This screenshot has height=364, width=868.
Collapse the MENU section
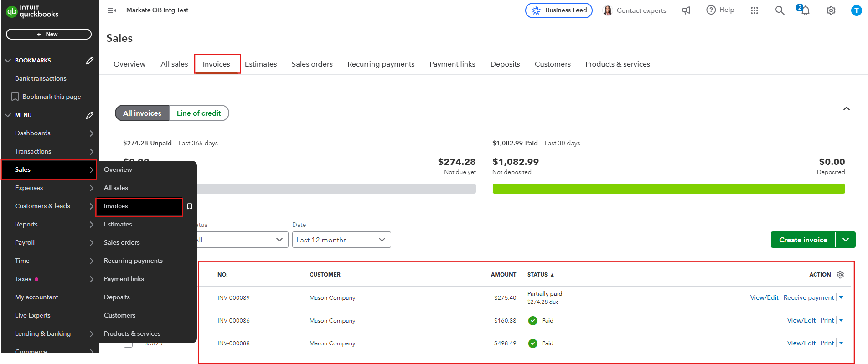(8, 115)
